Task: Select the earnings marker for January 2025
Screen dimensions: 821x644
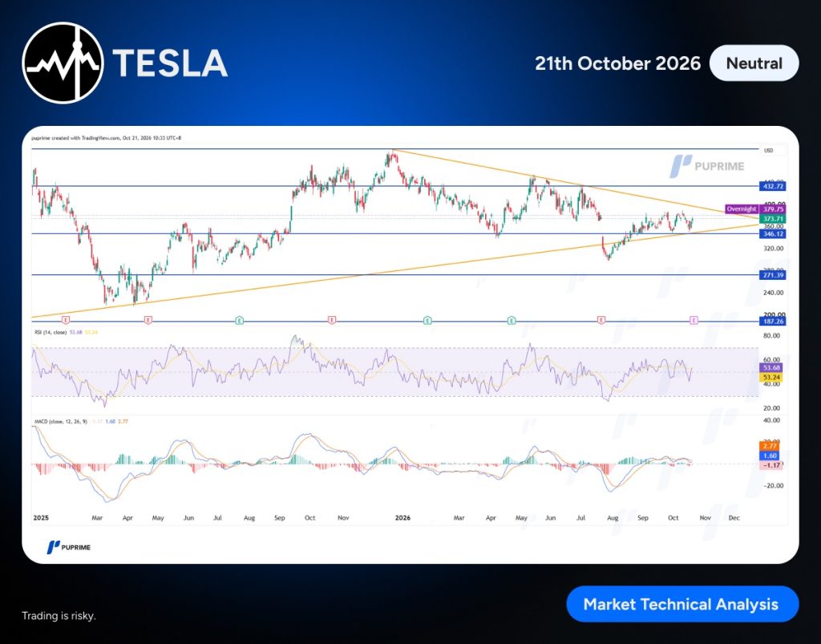Action: tap(66, 319)
